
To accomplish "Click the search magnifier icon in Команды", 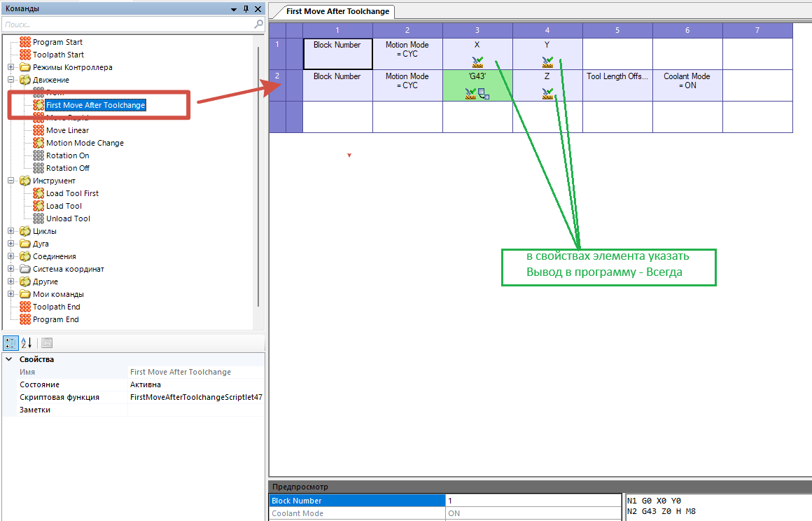I will (x=258, y=25).
